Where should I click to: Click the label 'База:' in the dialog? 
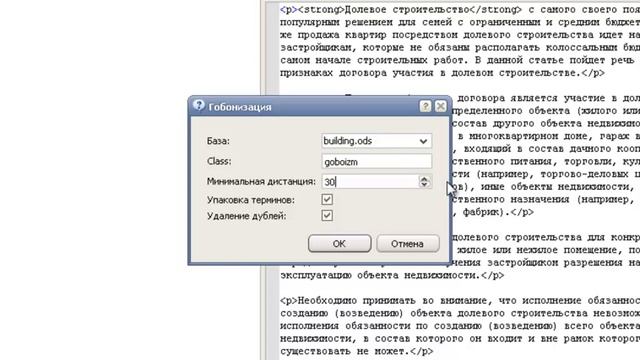218,141
